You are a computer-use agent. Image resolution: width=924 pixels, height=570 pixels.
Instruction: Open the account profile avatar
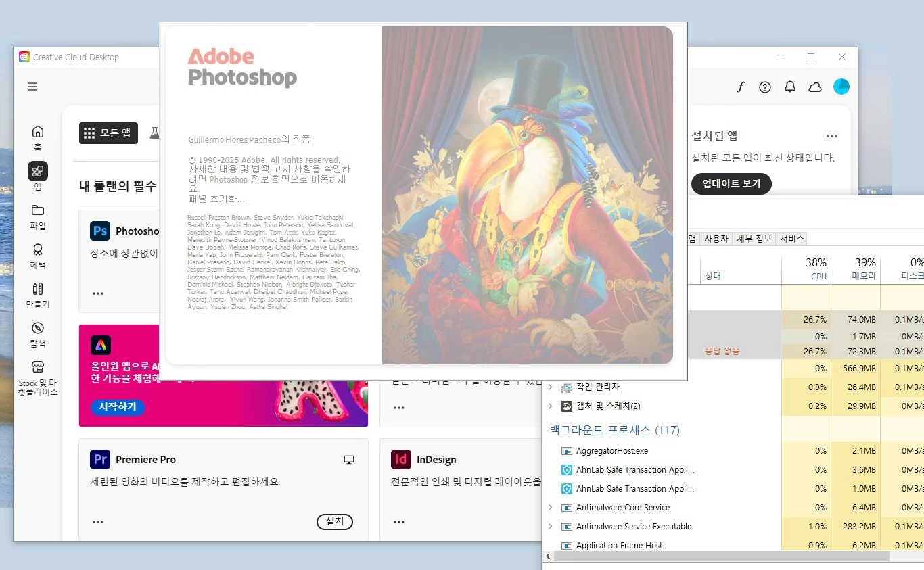[841, 87]
